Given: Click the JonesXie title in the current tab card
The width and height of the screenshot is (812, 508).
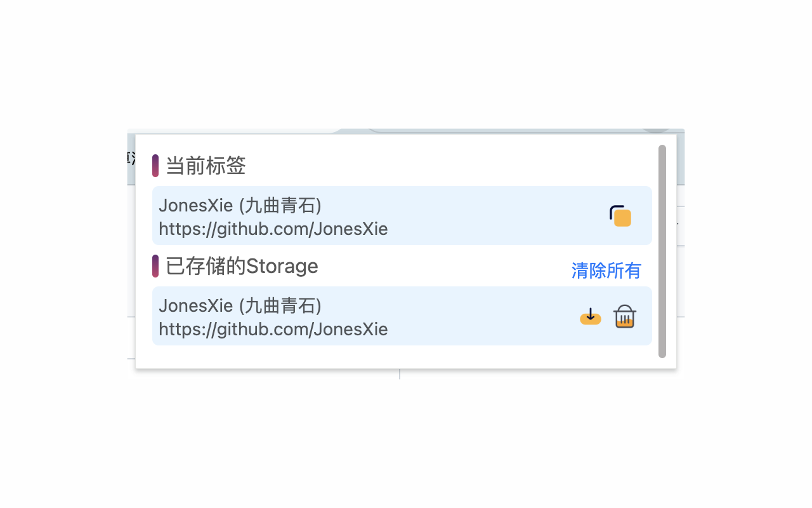Looking at the screenshot, I should (196, 205).
